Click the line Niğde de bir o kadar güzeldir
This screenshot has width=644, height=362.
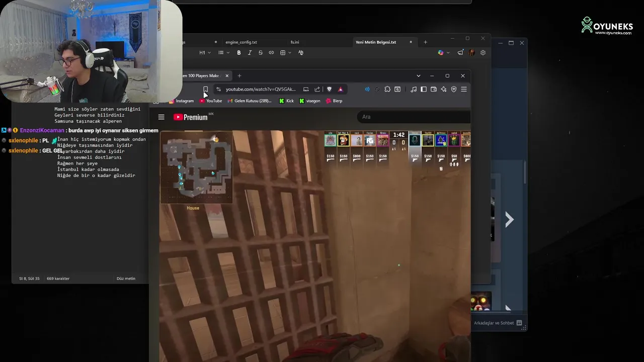click(96, 175)
